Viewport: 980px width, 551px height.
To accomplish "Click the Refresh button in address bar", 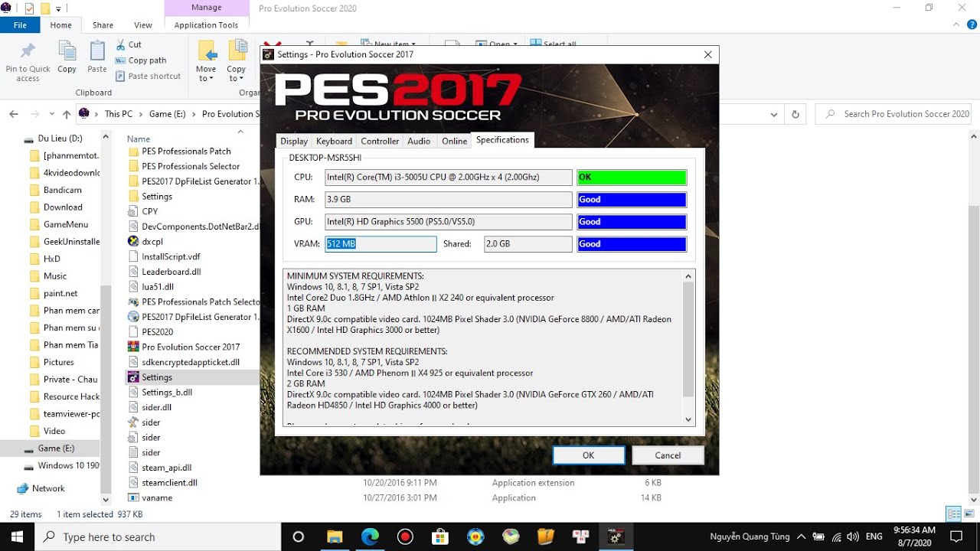I will (x=795, y=114).
